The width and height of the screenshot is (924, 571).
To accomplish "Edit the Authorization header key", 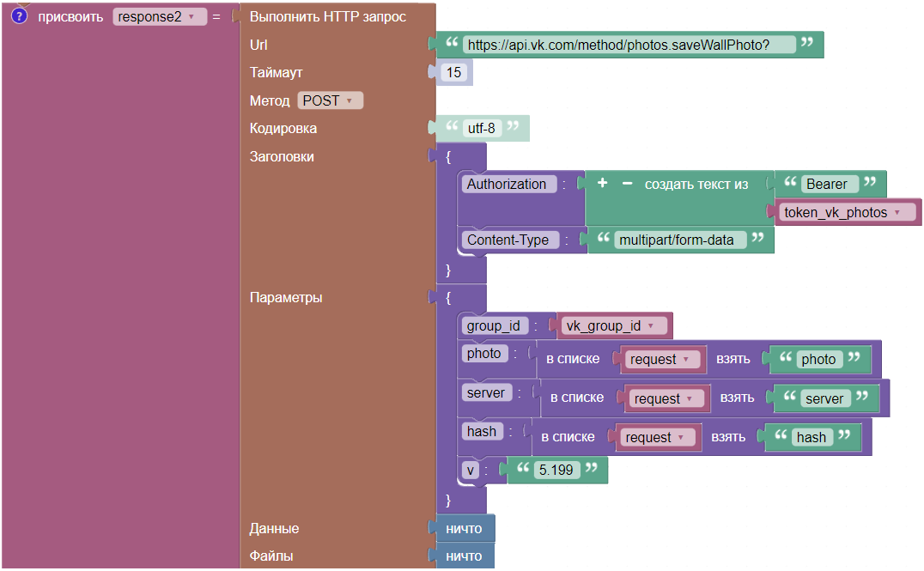I will (508, 185).
